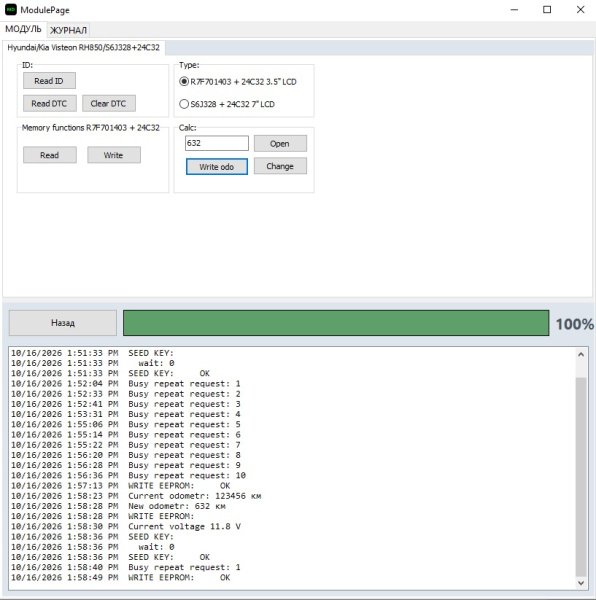Image resolution: width=596 pixels, height=600 pixels.
Task: Click log line 'Current odometr: 123456 км'
Action: coord(136,496)
